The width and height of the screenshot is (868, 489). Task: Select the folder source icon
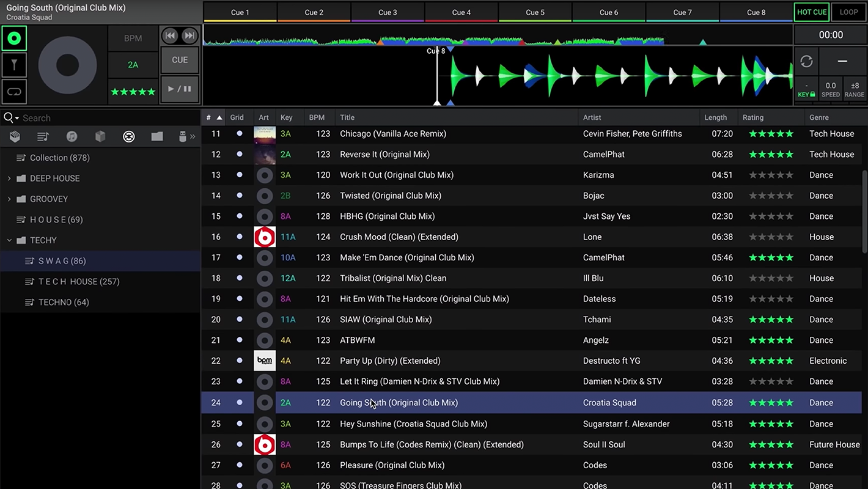[157, 136]
